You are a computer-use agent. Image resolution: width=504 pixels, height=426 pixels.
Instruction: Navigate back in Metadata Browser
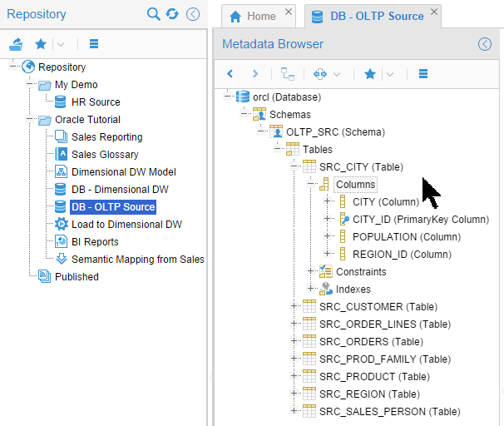pyautogui.click(x=230, y=74)
